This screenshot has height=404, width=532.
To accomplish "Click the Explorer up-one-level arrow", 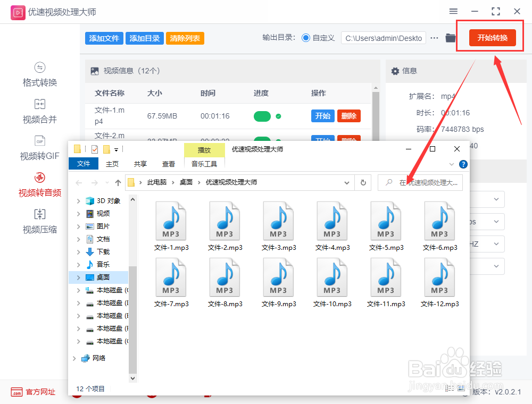I will pyautogui.click(x=118, y=183).
